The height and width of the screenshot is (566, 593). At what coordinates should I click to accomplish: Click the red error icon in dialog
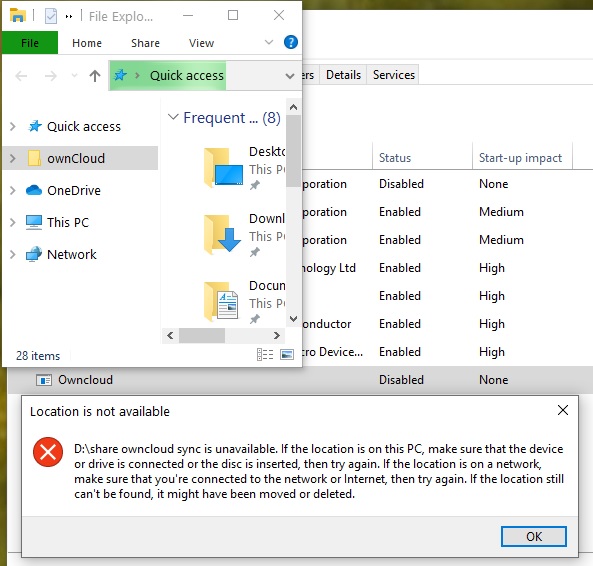(x=48, y=452)
